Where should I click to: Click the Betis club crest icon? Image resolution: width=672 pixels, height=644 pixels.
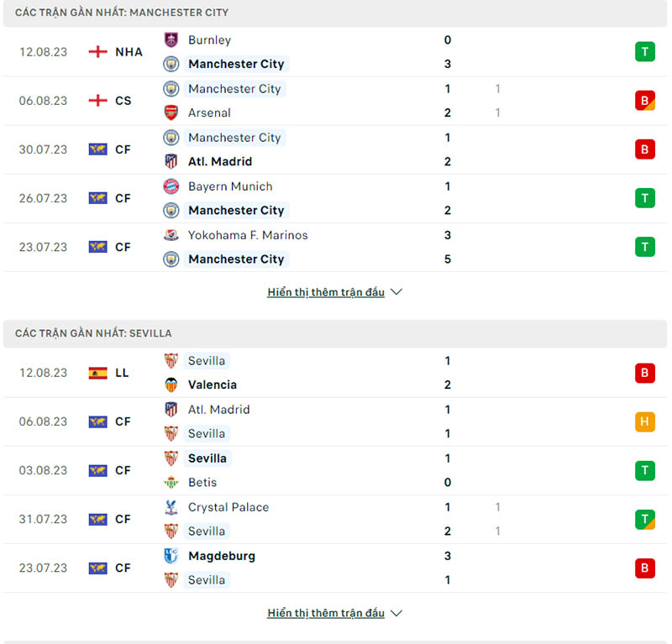[x=171, y=482]
